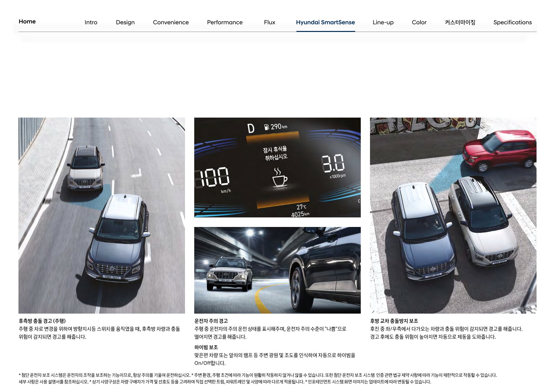Click the heading 운전자 주의 경고
The image size is (555, 392).
click(211, 321)
